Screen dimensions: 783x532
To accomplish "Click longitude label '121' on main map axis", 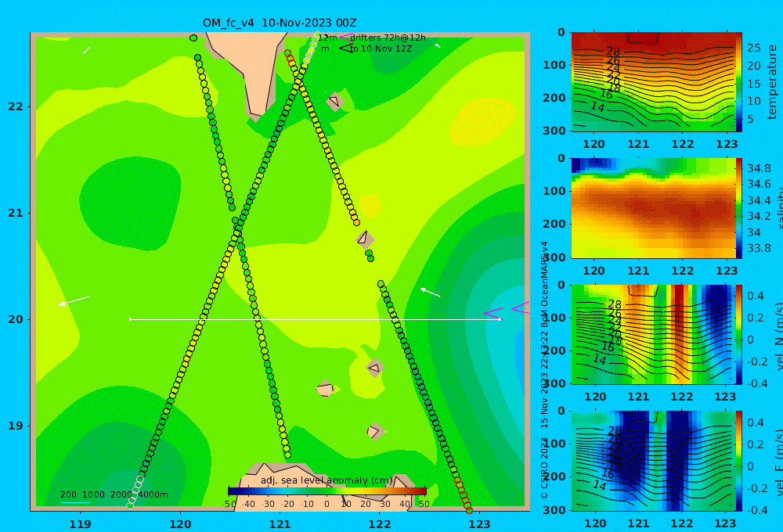I will tap(280, 524).
